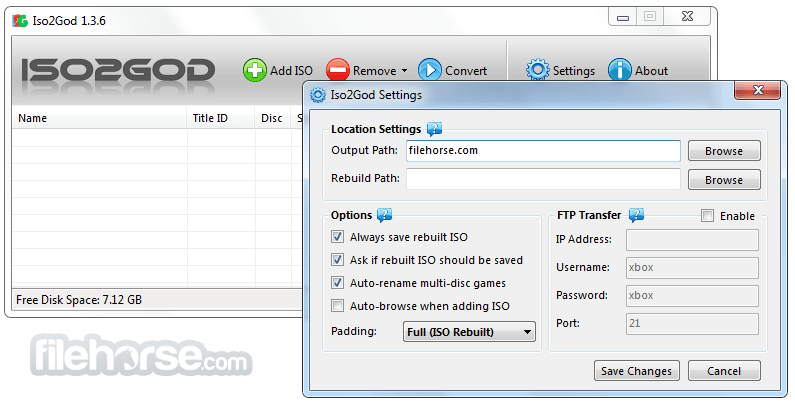Uncheck Always save rebuilt ISO

tap(337, 237)
